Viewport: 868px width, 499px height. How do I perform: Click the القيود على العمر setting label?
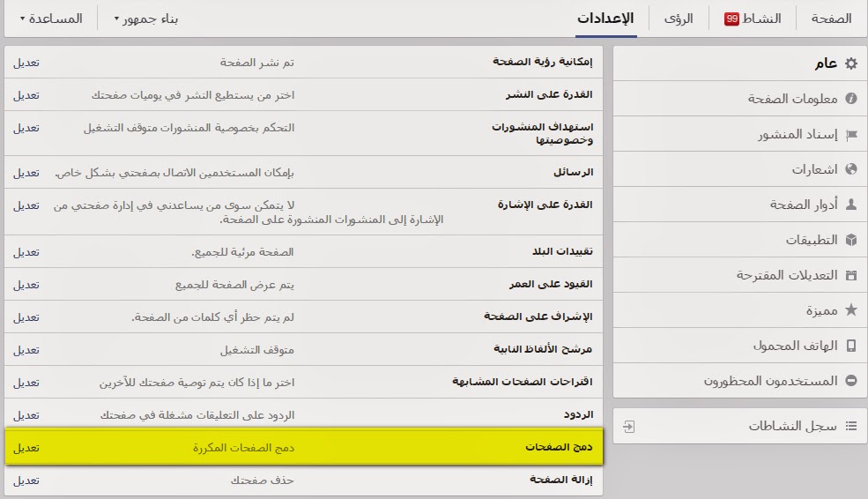coord(551,284)
